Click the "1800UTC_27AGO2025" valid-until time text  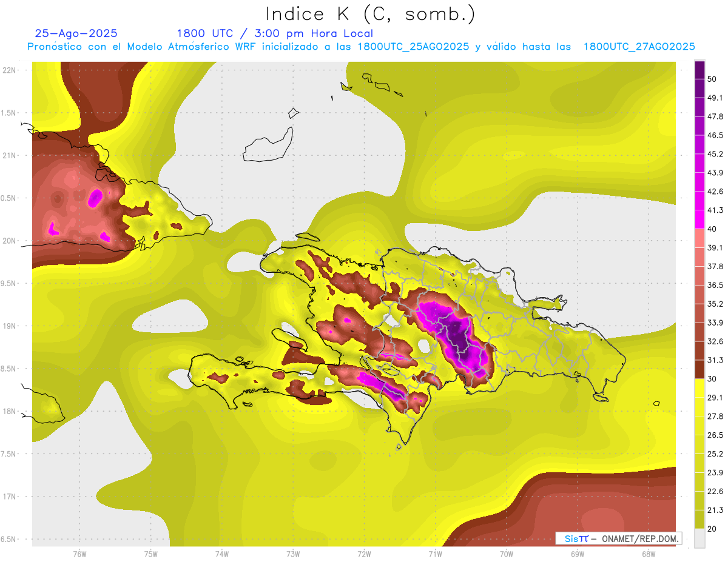(x=639, y=47)
